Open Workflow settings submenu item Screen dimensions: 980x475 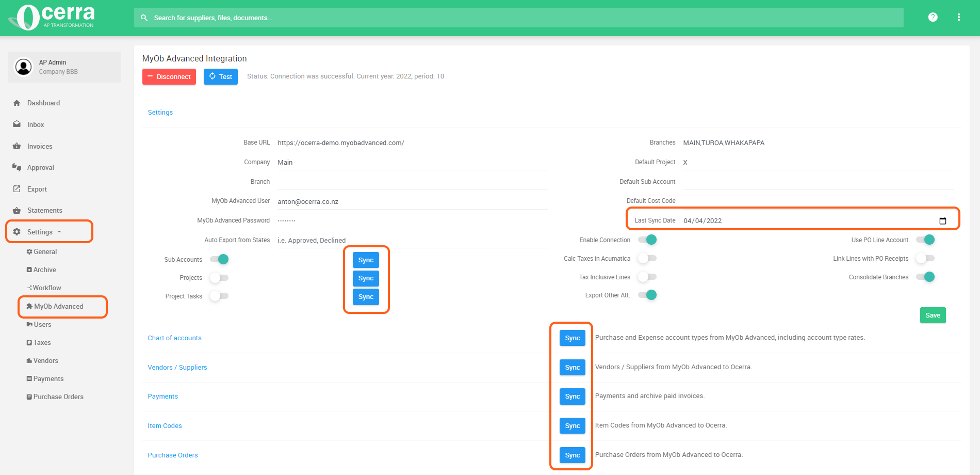(x=44, y=288)
